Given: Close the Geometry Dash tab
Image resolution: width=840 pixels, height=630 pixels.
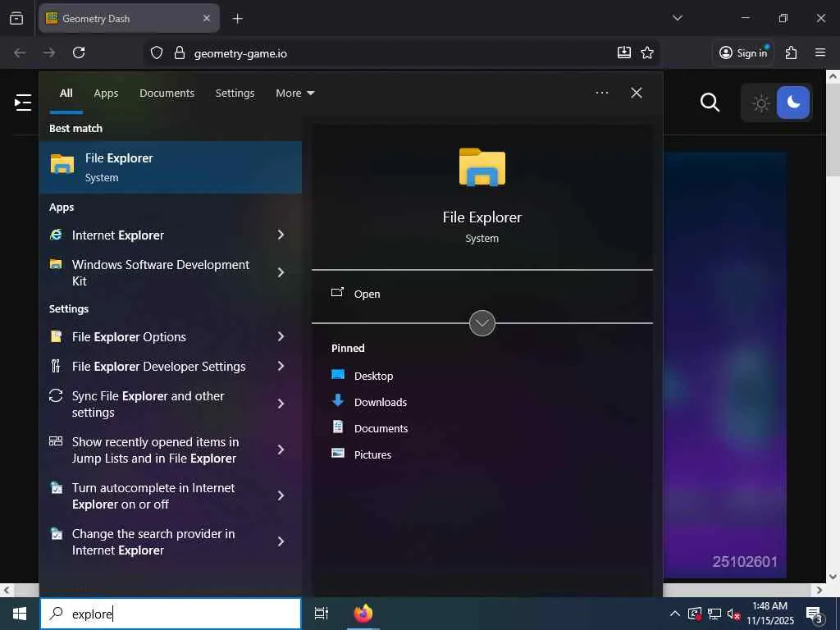Looking at the screenshot, I should [207, 18].
